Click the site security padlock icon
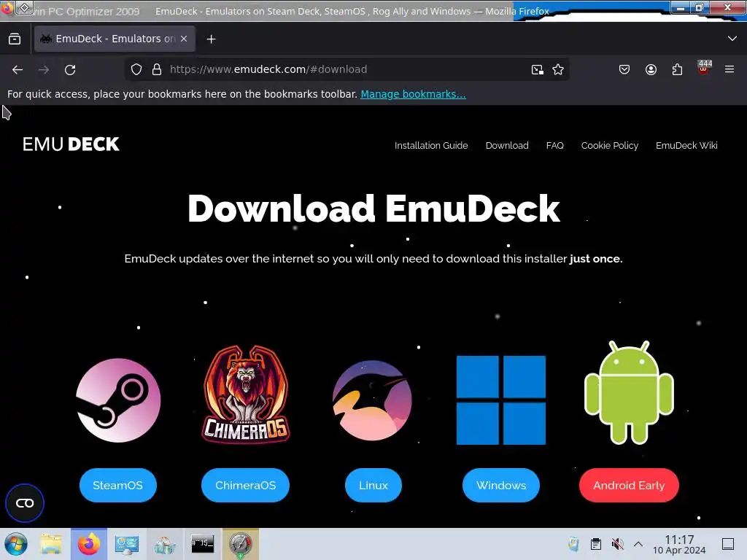Image resolution: width=747 pixels, height=560 pixels. tap(157, 69)
